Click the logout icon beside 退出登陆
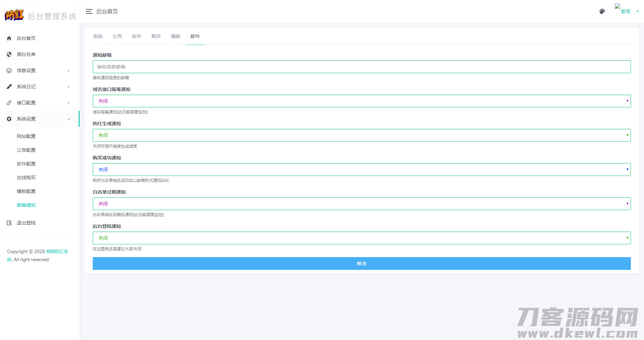This screenshot has height=340, width=644. point(9,223)
